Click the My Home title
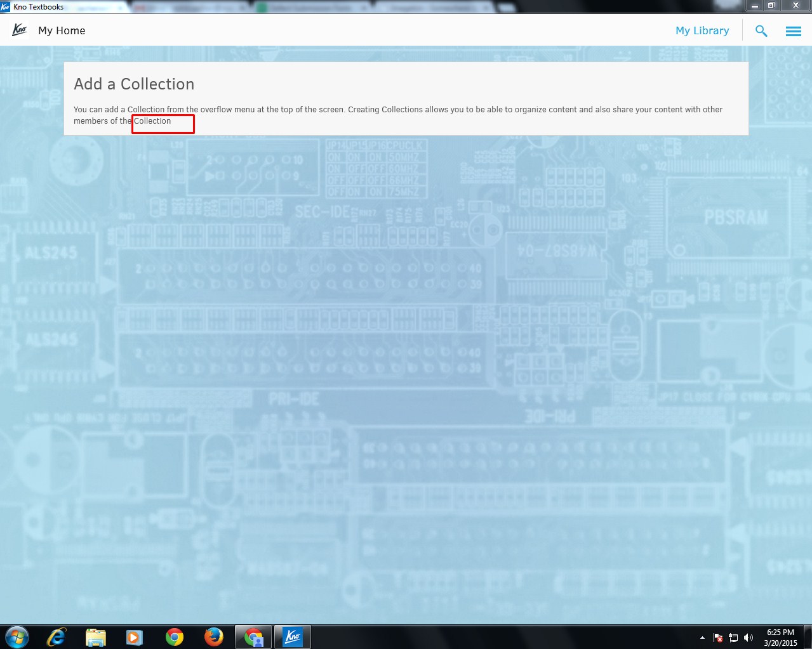812x649 pixels. coord(62,30)
